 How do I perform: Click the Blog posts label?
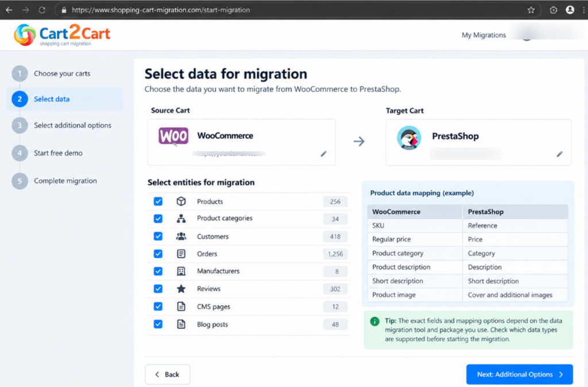tap(212, 324)
